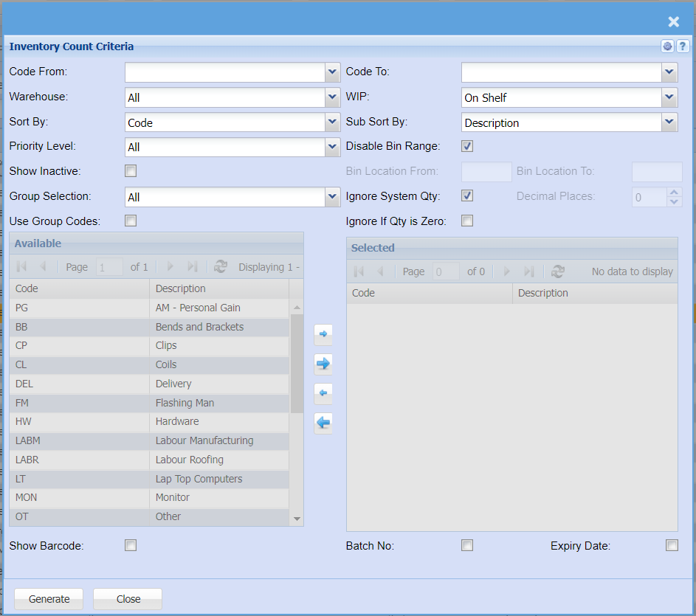
Task: Click the Close button at bottom
Action: [x=128, y=599]
